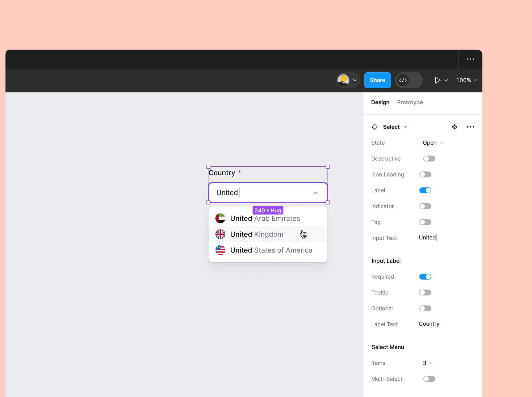Viewport: 532px width, 397px height.
Task: Click the Dev Mode code icon
Action: [x=402, y=80]
